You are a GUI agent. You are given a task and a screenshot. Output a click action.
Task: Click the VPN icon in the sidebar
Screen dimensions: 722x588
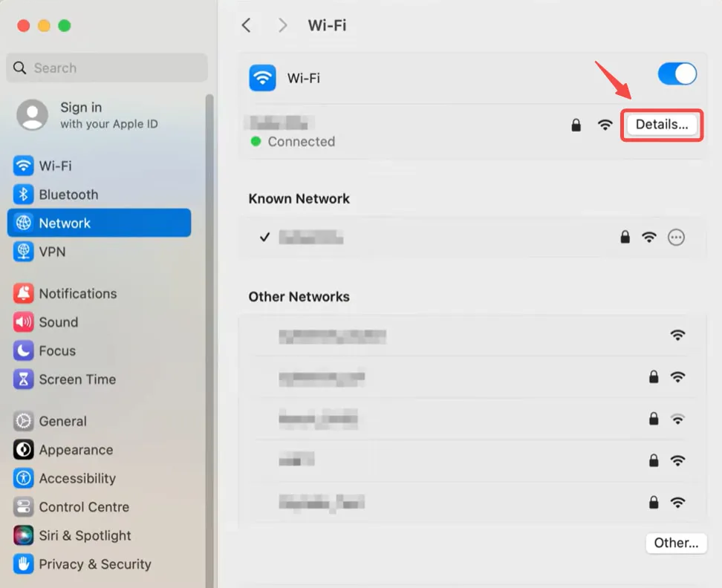tap(23, 252)
